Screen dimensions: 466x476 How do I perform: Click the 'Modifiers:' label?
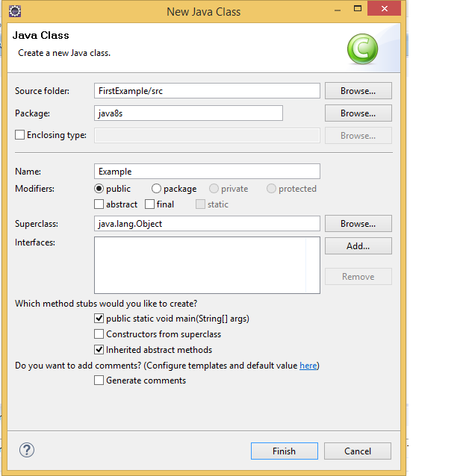coord(34,189)
